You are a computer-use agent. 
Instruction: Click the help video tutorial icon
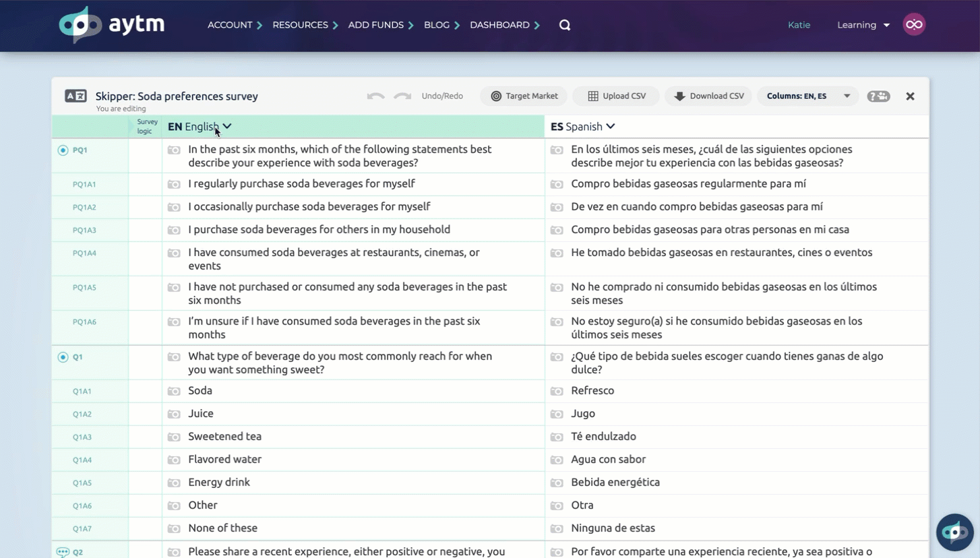click(878, 96)
